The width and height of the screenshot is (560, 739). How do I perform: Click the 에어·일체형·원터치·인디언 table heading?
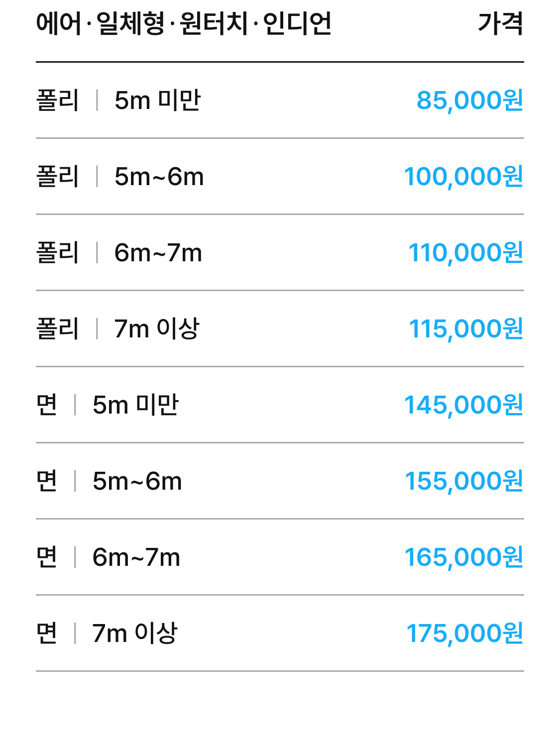tap(184, 23)
